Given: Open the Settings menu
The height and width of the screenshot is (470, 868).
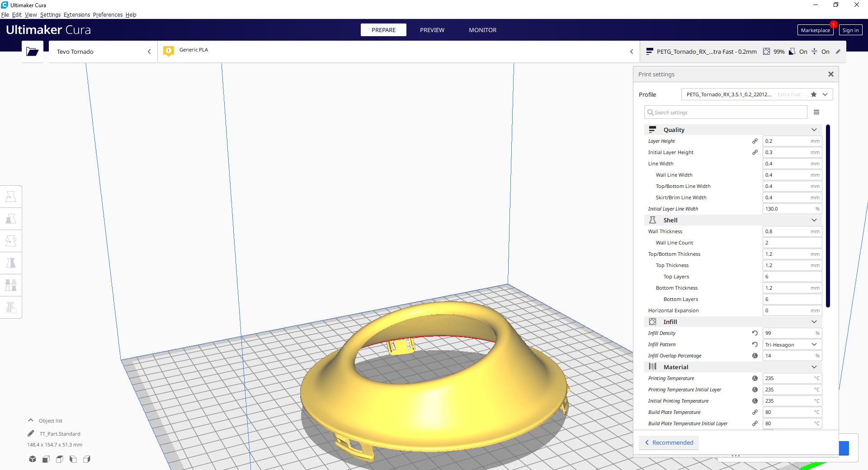Looking at the screenshot, I should 50,14.
